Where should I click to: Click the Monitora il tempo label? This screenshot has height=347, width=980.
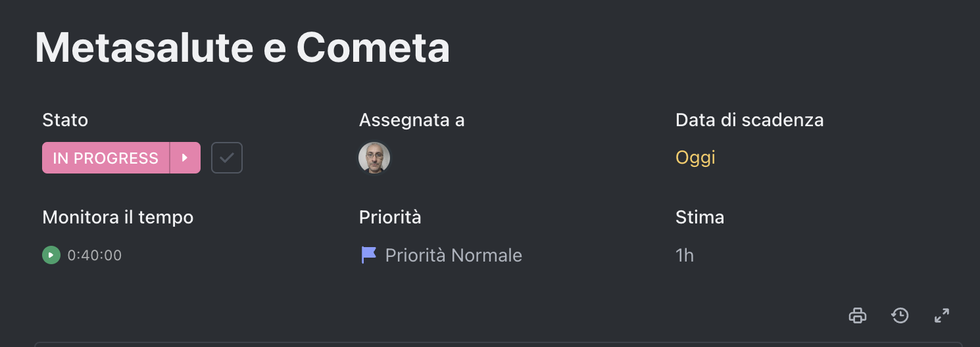tap(118, 217)
